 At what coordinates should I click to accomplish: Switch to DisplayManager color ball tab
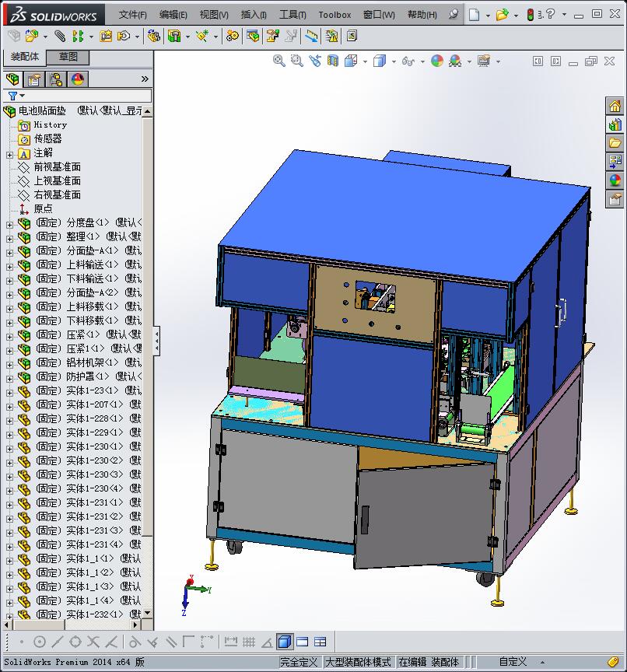(x=78, y=79)
